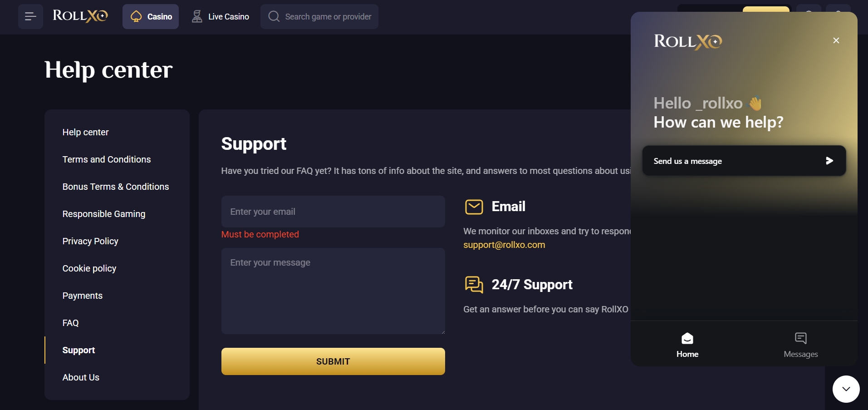This screenshot has height=410, width=868.
Task: Open the Casino section
Action: coord(151,17)
